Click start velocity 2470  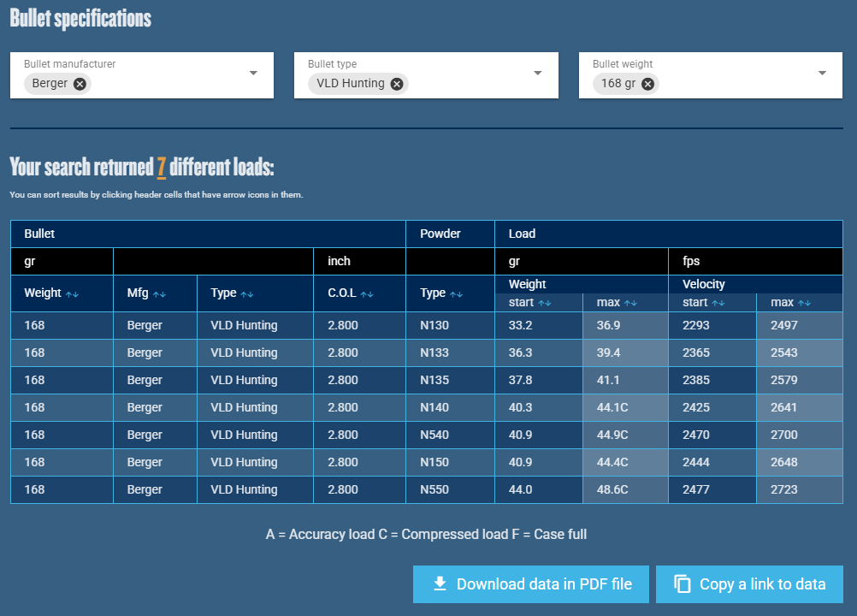[x=695, y=435]
